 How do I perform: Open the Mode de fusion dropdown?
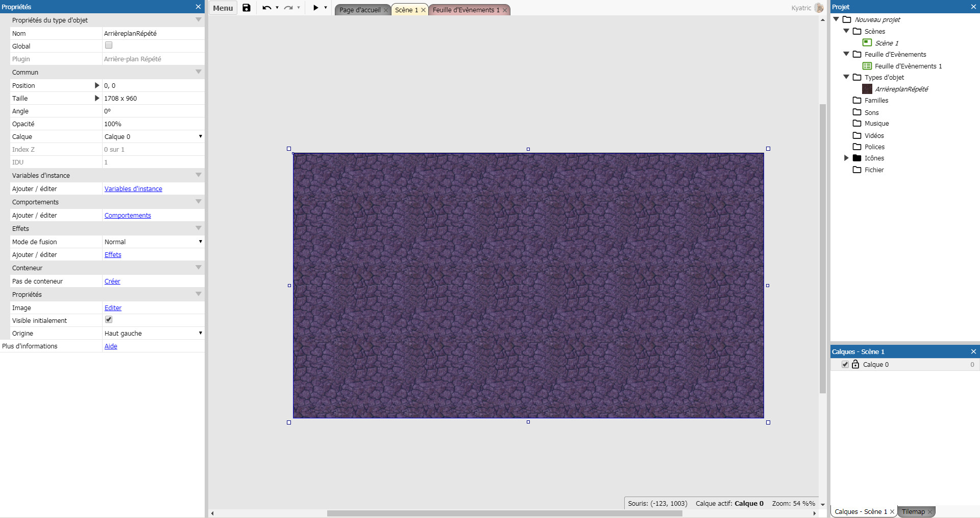153,242
